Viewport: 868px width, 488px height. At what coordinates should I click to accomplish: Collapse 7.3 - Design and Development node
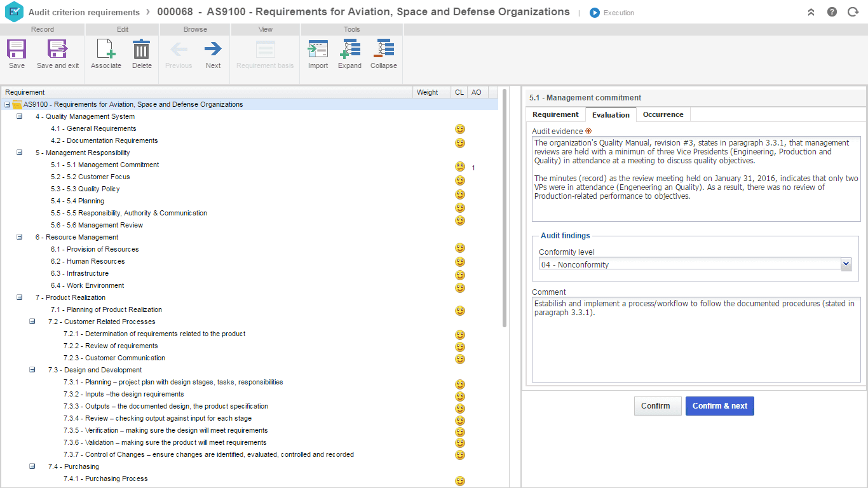tap(32, 370)
